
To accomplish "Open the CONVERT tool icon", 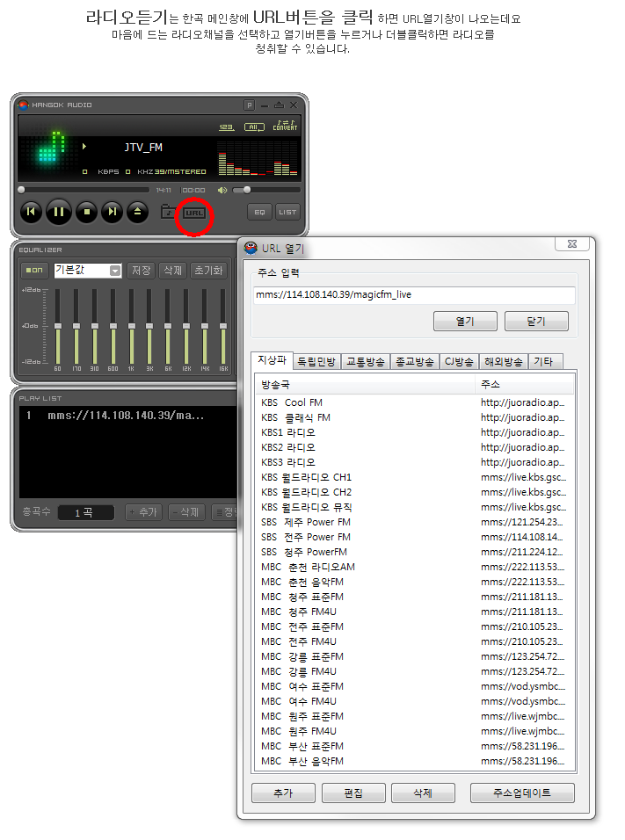I will (x=285, y=126).
